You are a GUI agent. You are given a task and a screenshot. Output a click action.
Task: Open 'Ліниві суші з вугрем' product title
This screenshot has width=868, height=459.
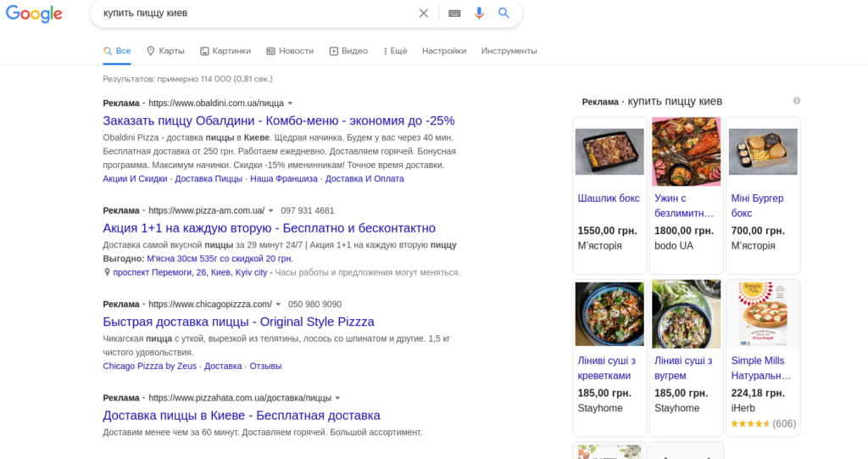pos(683,368)
